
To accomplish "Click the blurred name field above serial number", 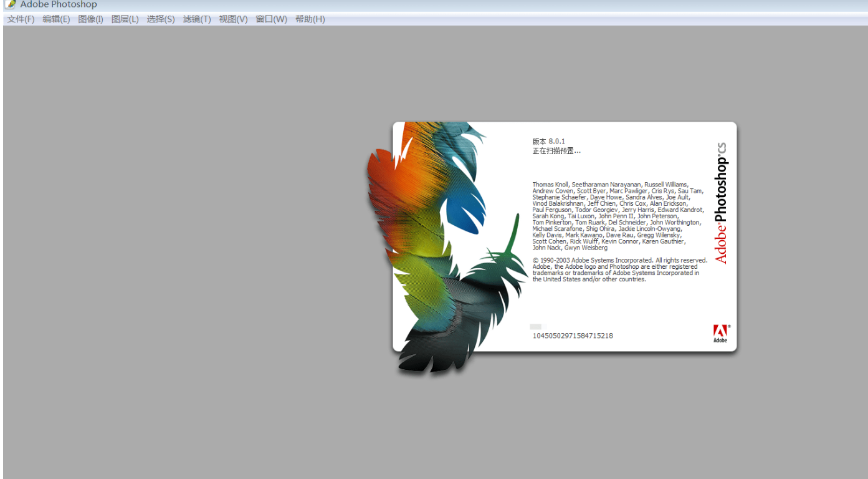I will [x=538, y=327].
